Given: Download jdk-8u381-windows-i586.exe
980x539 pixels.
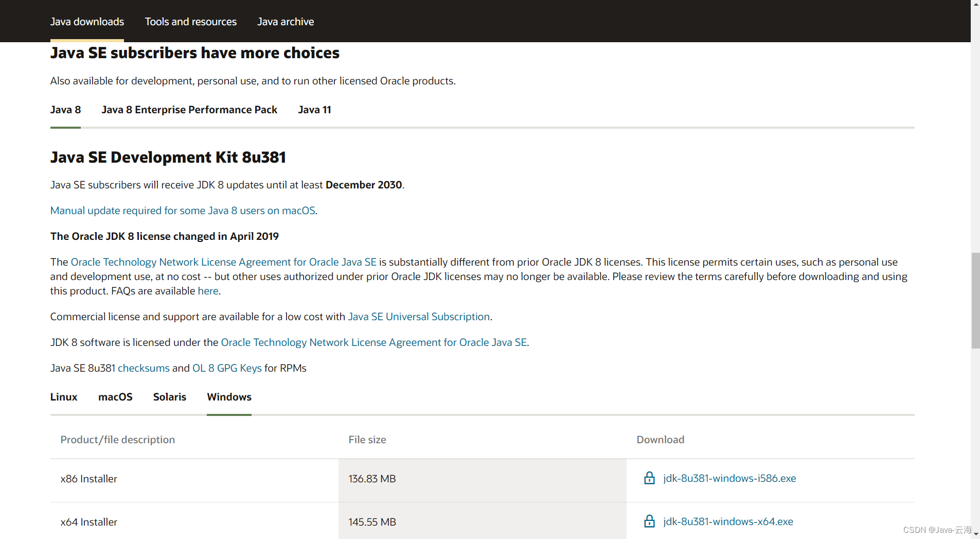Looking at the screenshot, I should tap(729, 478).
